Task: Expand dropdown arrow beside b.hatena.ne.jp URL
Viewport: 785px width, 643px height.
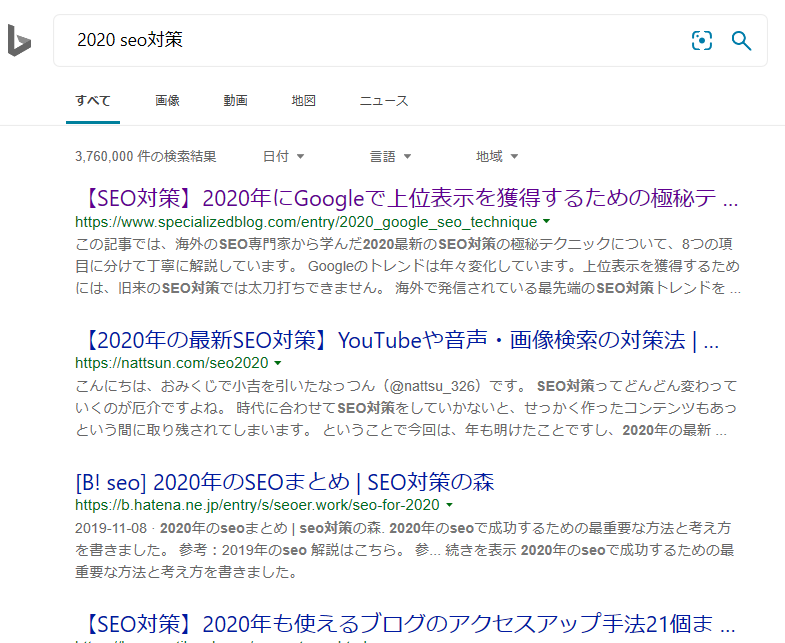Action: pos(450,505)
